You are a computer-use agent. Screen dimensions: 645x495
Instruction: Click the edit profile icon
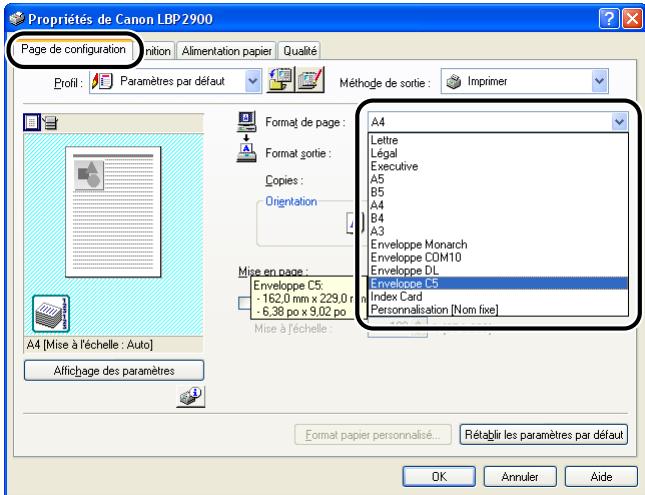pos(311,80)
